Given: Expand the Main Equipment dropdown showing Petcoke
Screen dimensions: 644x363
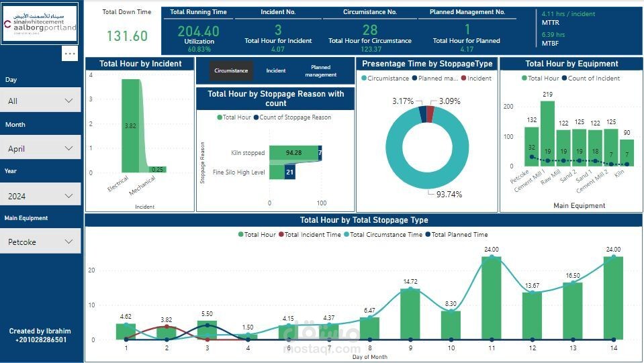Looking at the screenshot, I should pyautogui.click(x=40, y=242).
